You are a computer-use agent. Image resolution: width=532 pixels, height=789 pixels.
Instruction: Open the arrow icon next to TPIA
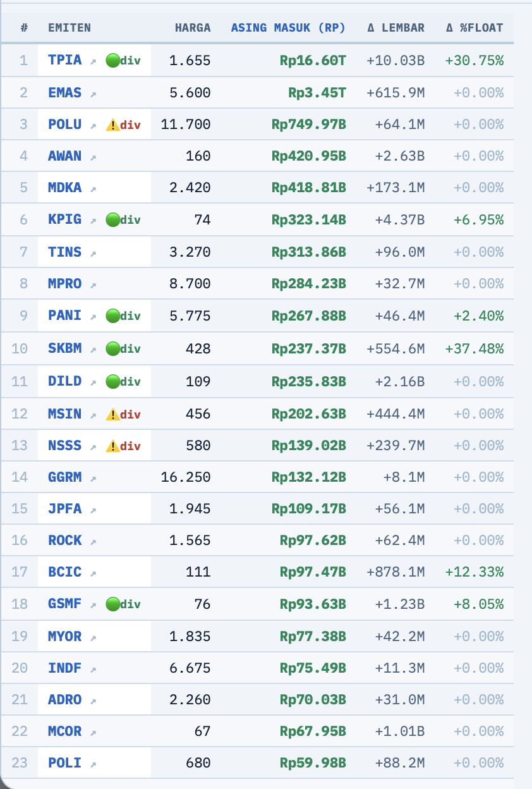[x=93, y=62]
